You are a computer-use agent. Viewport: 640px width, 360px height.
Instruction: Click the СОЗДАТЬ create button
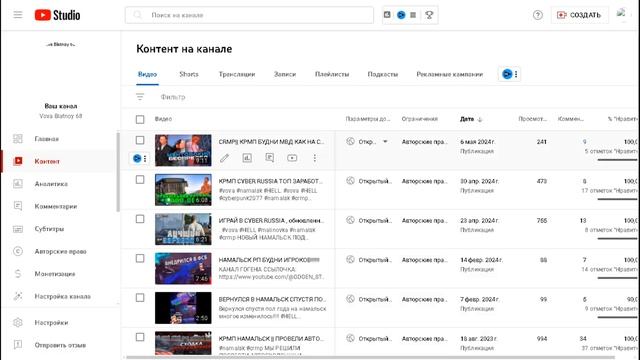coord(579,15)
